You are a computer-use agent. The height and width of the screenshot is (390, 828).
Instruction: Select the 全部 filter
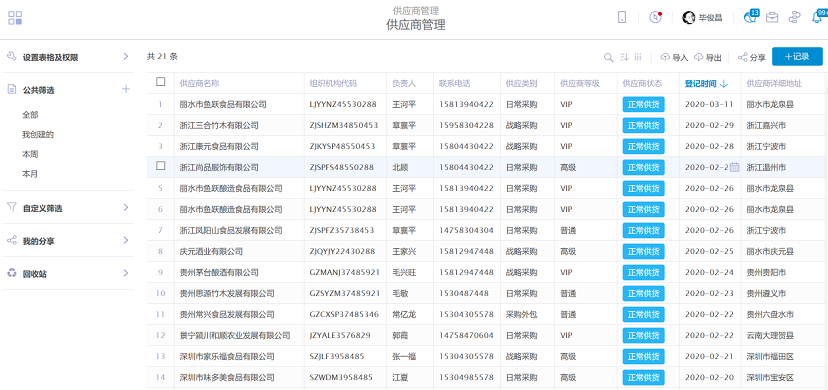click(30, 115)
